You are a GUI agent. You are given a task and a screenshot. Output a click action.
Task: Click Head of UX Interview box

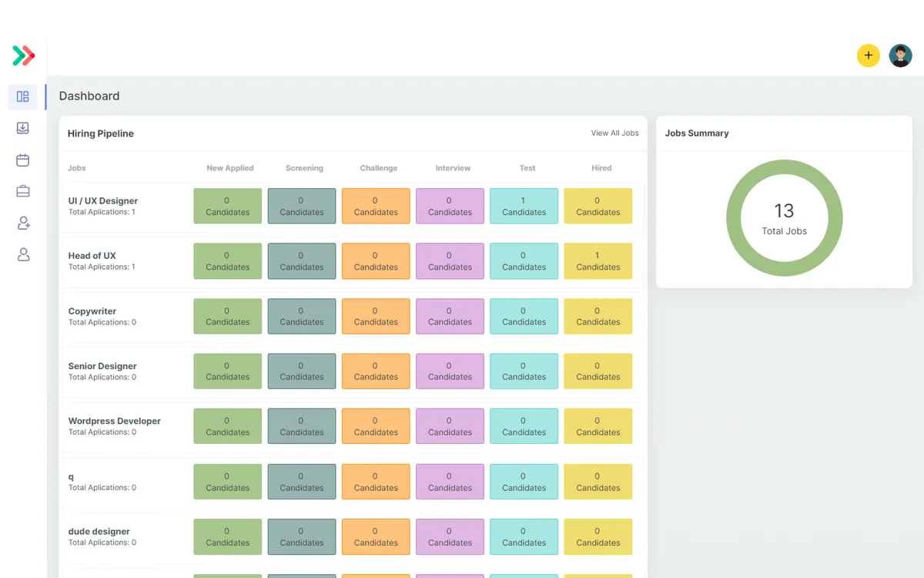(x=450, y=261)
